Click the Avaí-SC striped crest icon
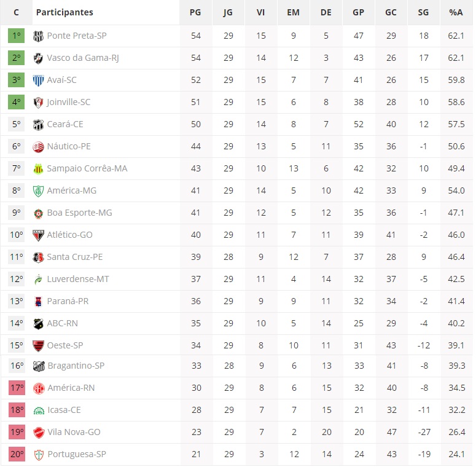 (38, 80)
